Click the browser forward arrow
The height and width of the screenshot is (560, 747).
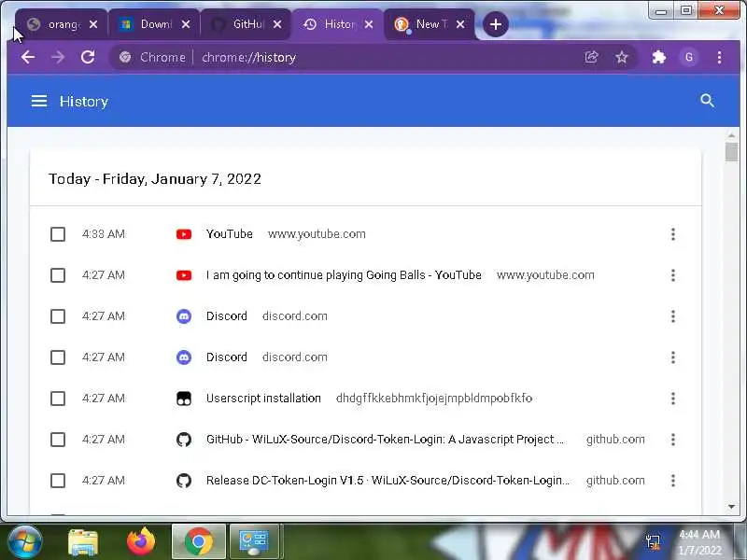point(58,57)
